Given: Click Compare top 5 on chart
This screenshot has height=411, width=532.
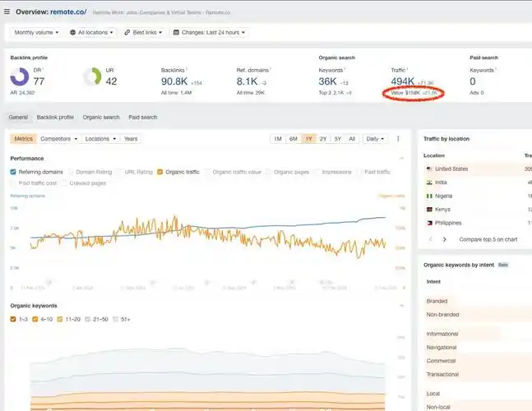Looking at the screenshot, I should 488,239.
